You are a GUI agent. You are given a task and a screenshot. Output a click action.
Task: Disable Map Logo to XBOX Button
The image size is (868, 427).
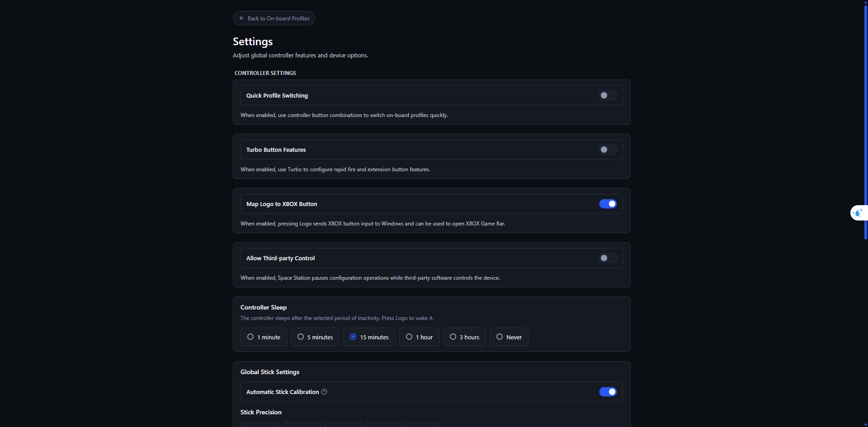tap(608, 204)
